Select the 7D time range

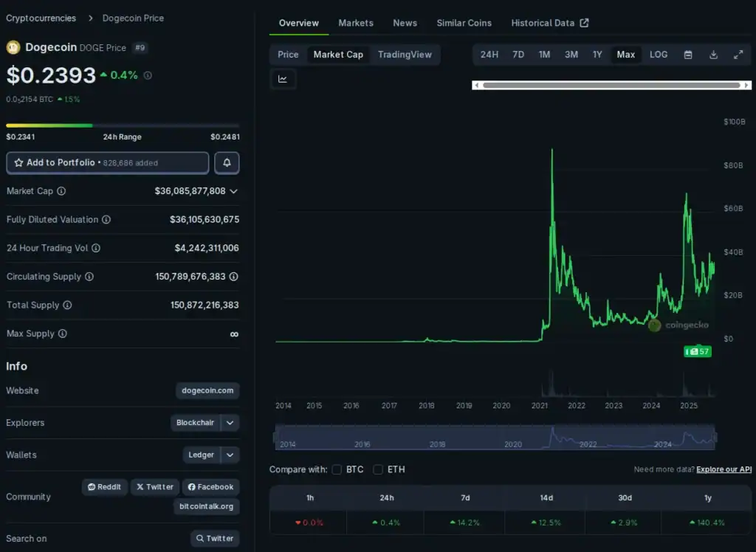point(518,55)
